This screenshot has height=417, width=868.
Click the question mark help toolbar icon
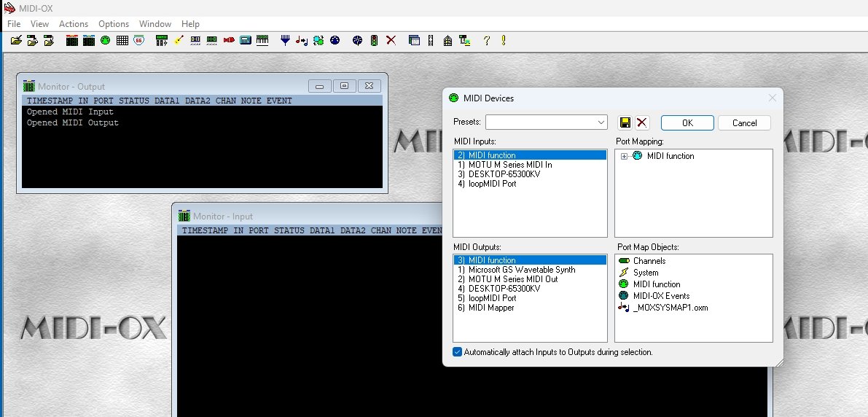click(487, 40)
